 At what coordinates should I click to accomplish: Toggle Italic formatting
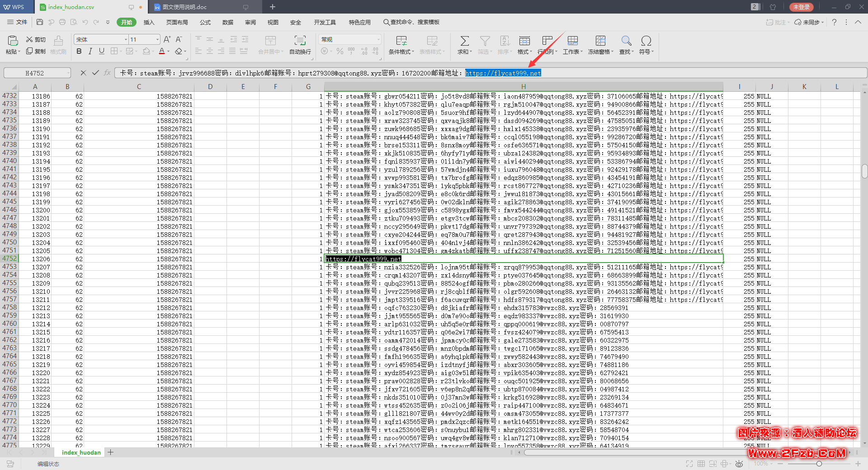tap(90, 51)
